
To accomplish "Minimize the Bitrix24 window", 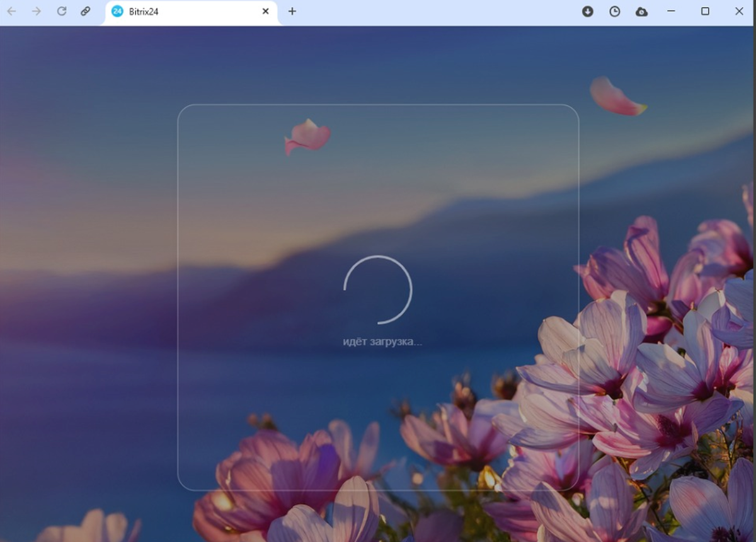I will coord(671,11).
